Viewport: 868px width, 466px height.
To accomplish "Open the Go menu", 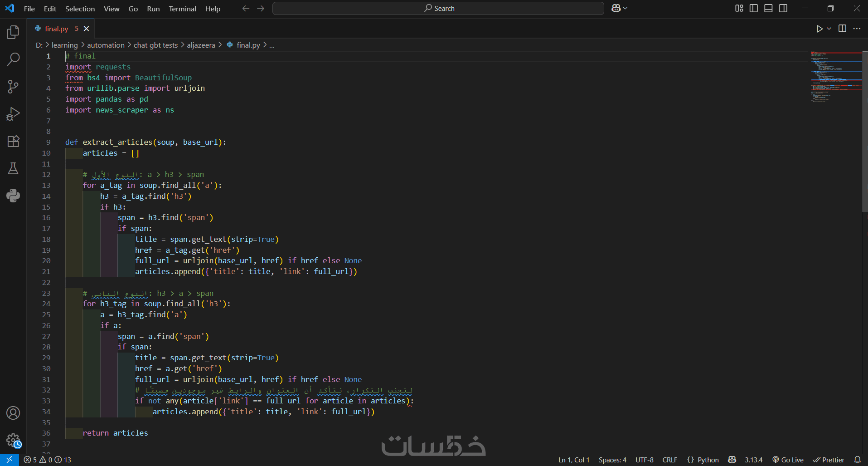I will click(133, 9).
